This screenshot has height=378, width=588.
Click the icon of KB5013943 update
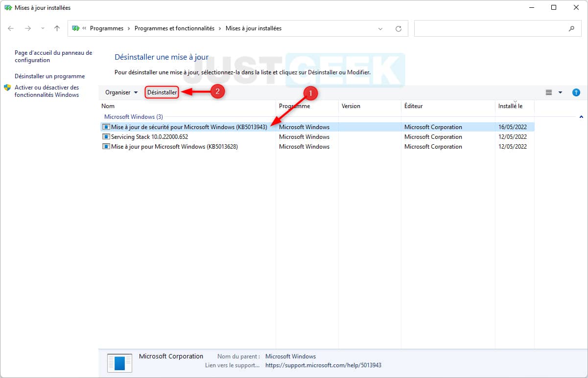tap(106, 127)
